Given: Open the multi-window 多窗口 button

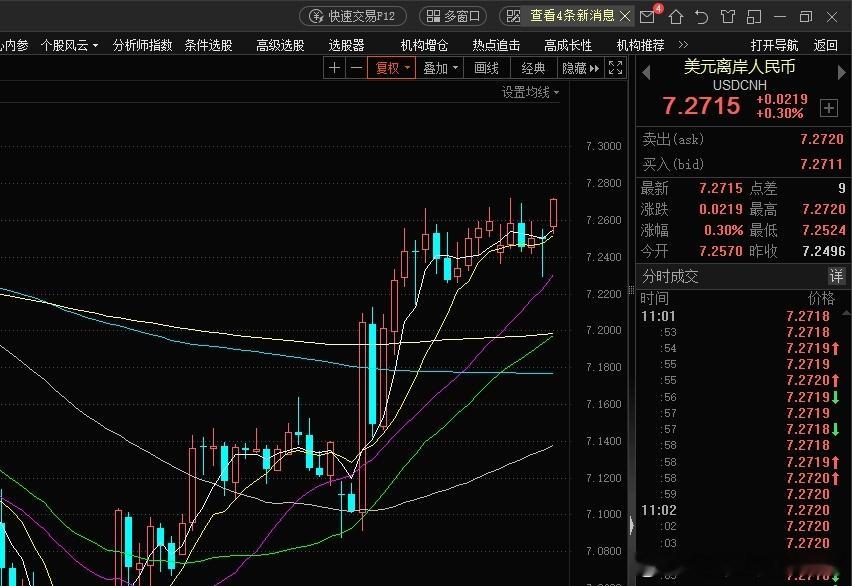Looking at the screenshot, I should pyautogui.click(x=453, y=16).
